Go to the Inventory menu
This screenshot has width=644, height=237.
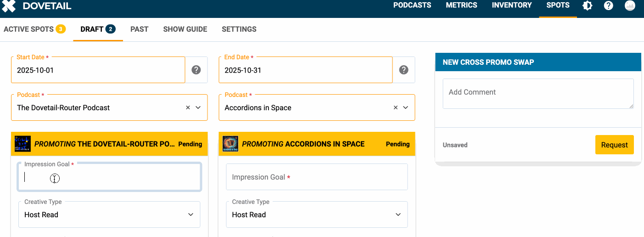[x=512, y=6]
